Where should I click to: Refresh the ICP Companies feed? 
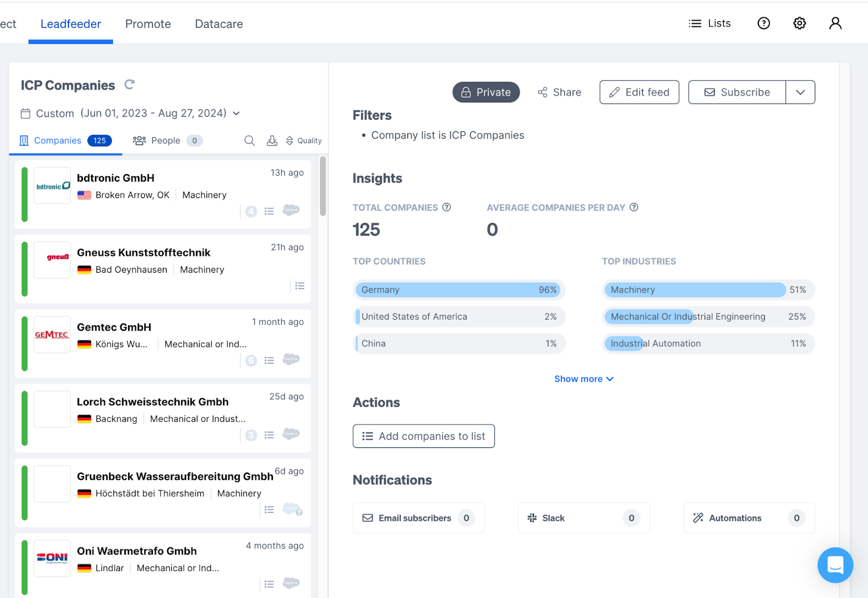[129, 85]
